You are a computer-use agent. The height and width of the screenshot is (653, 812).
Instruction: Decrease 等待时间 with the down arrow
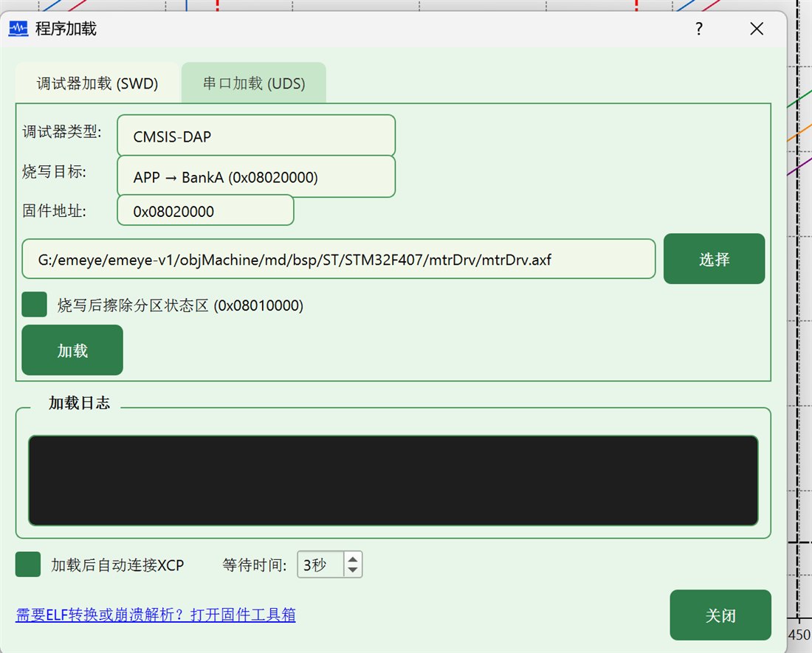click(x=353, y=570)
